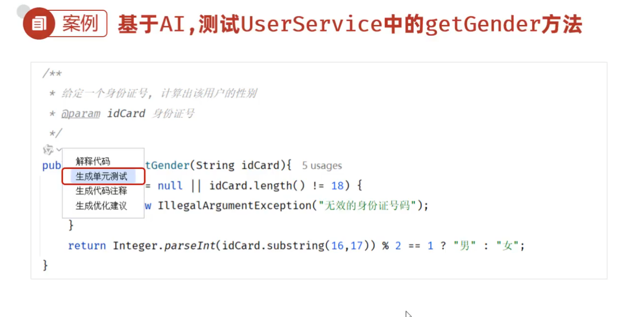Click the AI assistant icon above the method

48,150
